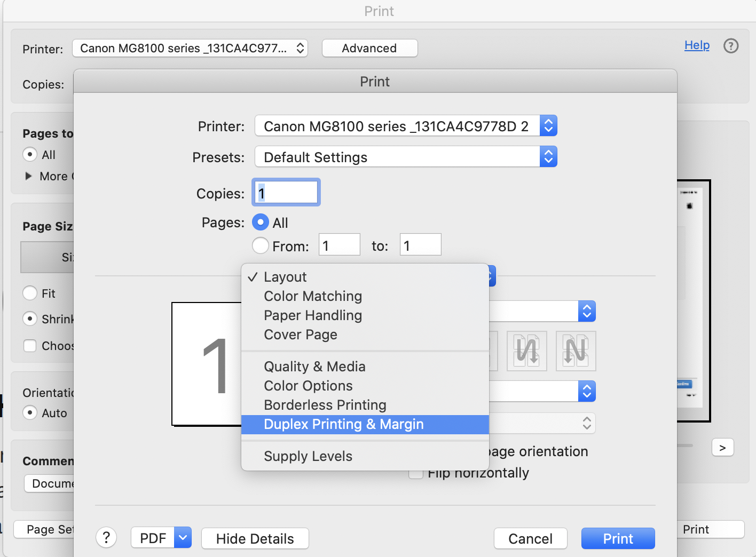Select the short-edge duplex binding icon
This screenshot has height=557, width=756.
pyautogui.click(x=576, y=351)
